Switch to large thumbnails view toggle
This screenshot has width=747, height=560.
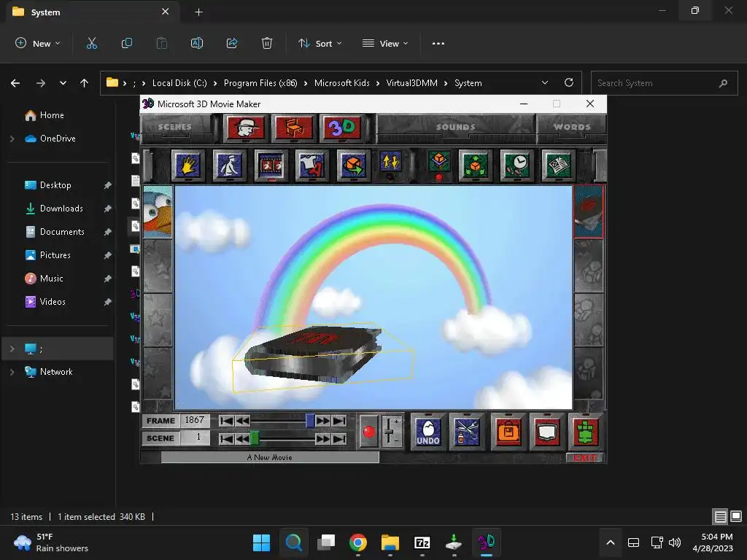pos(735,516)
